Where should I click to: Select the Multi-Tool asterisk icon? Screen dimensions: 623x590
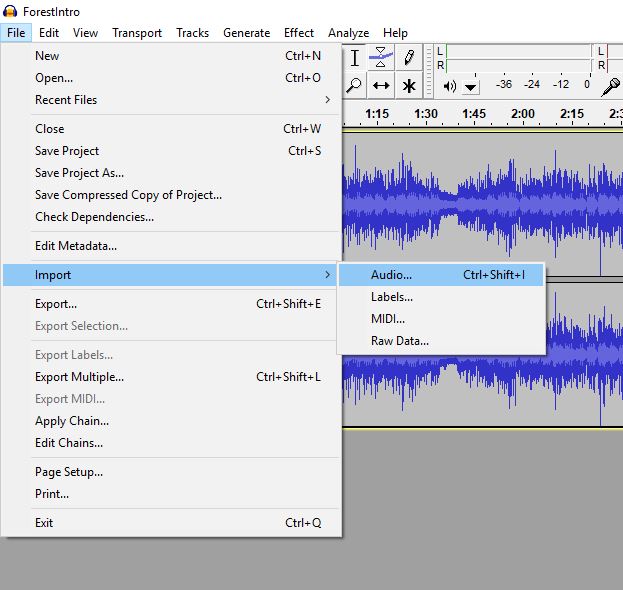(x=408, y=86)
